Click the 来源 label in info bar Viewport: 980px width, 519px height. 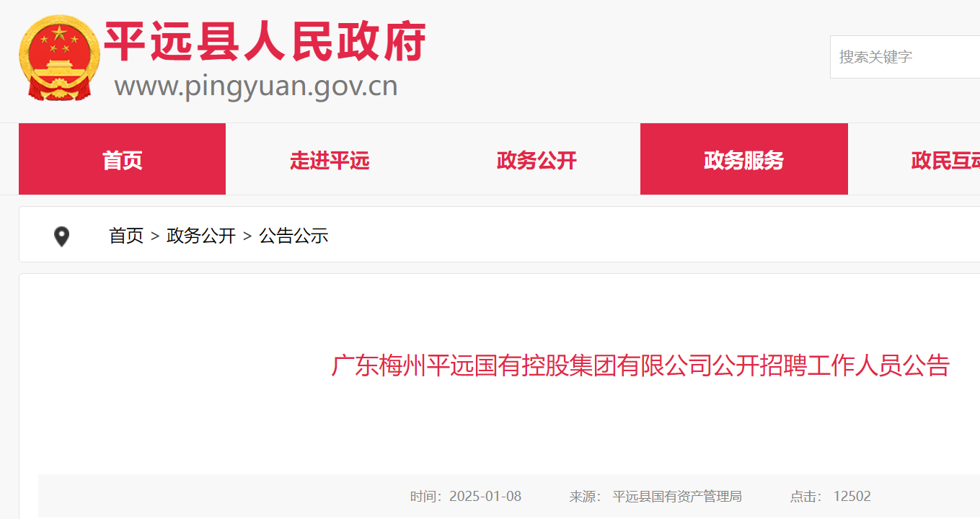pos(586,496)
